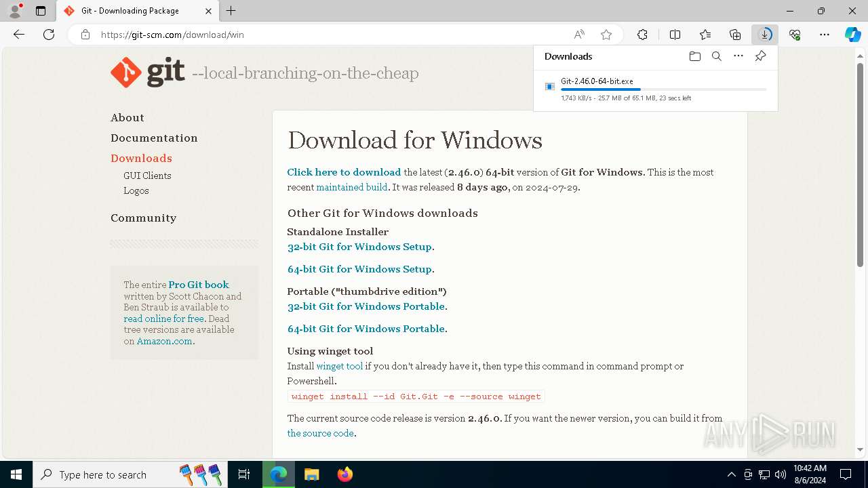Add page to favorites star icon
Viewport: 868px width, 488px height.
tap(606, 35)
